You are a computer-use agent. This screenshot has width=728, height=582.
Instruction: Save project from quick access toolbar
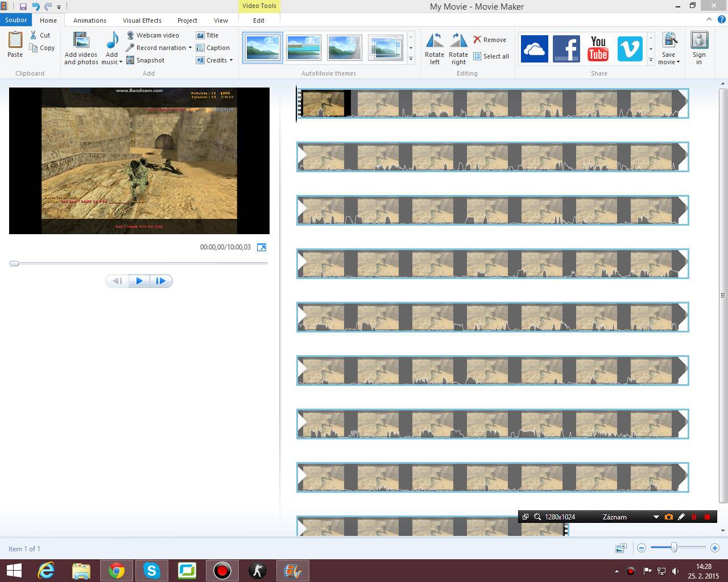(23, 7)
